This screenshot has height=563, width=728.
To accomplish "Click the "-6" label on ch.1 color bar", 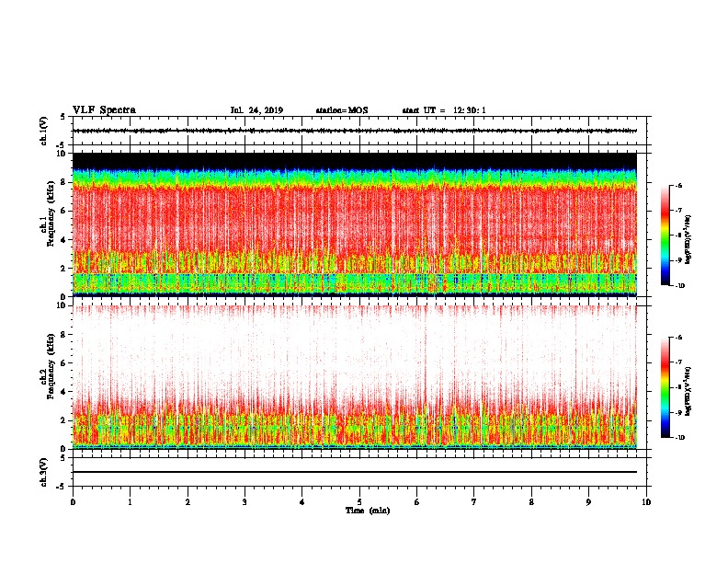I will point(678,186).
